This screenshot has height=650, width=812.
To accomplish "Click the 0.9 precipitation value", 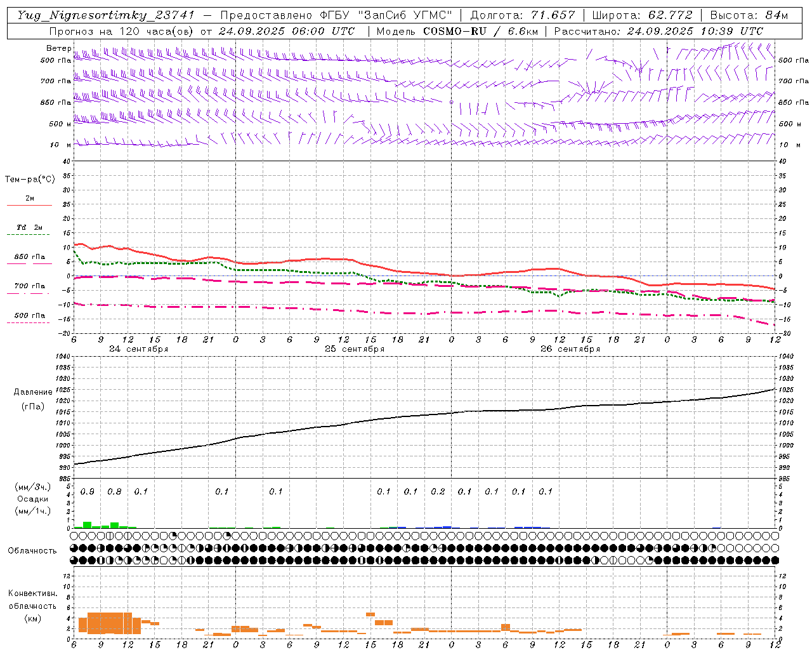I will (88, 492).
